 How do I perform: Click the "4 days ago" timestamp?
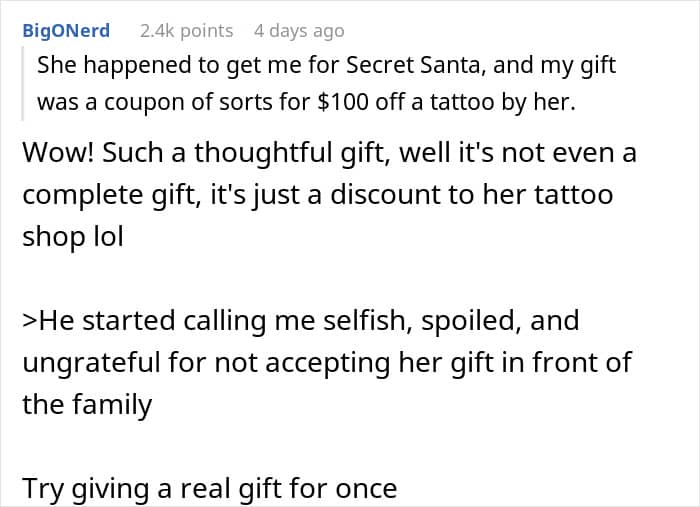click(299, 31)
